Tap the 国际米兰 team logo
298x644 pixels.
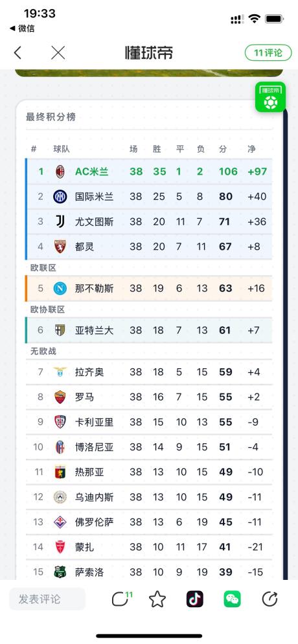(x=60, y=197)
